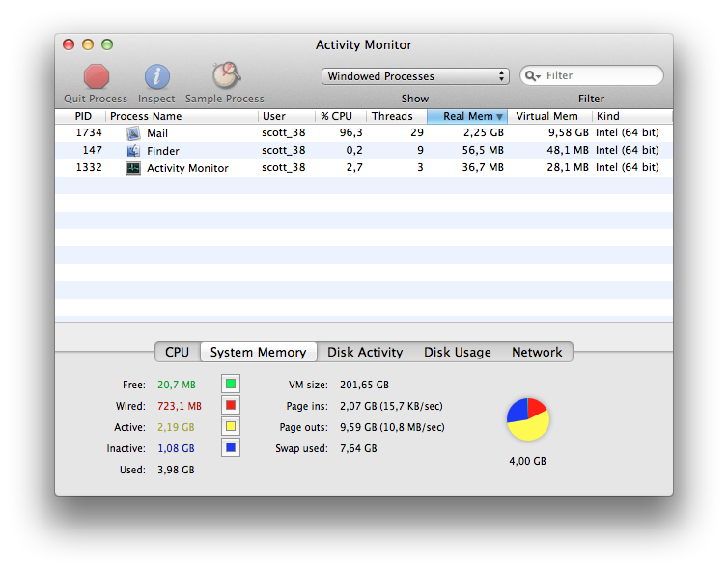Image resolution: width=728 pixels, height=572 pixels.
Task: Click the Activity Monitor icon in process list
Action: point(133,168)
